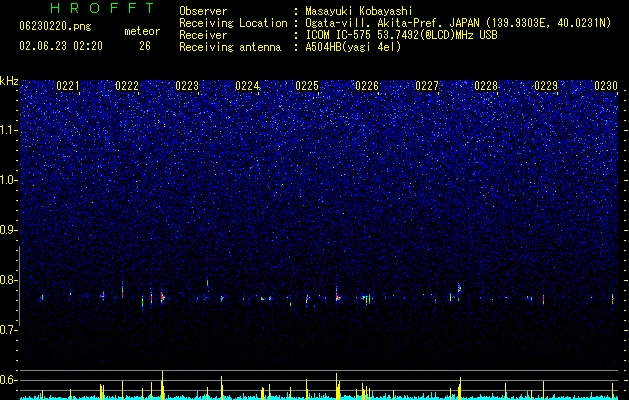629x400 pixels.
Task: Click the meteor count label
Action: click(x=142, y=31)
